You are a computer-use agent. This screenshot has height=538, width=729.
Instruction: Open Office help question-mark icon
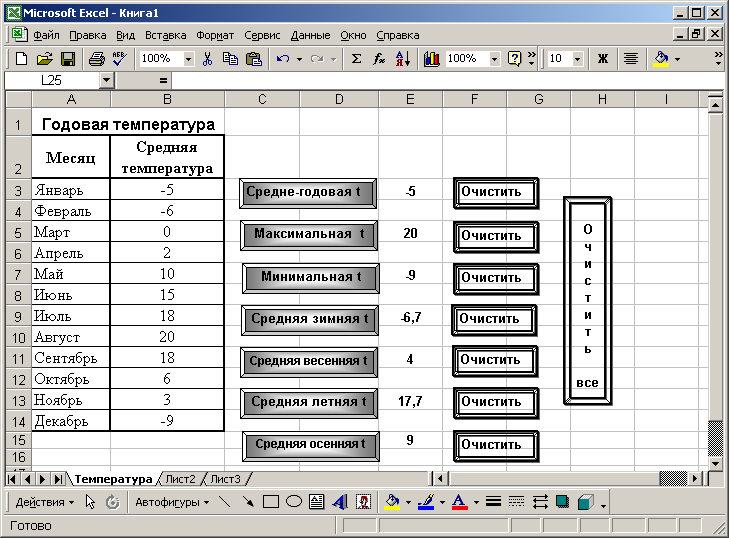click(x=514, y=59)
